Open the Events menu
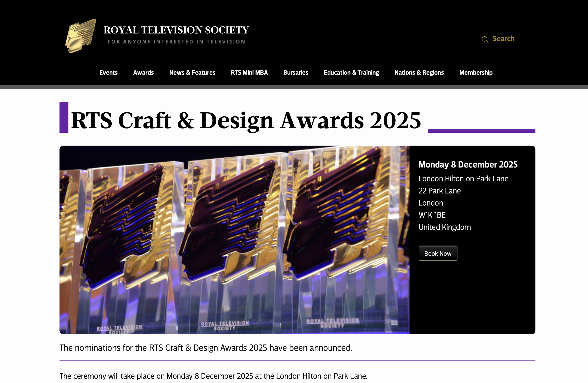The image size is (588, 383). coord(108,73)
